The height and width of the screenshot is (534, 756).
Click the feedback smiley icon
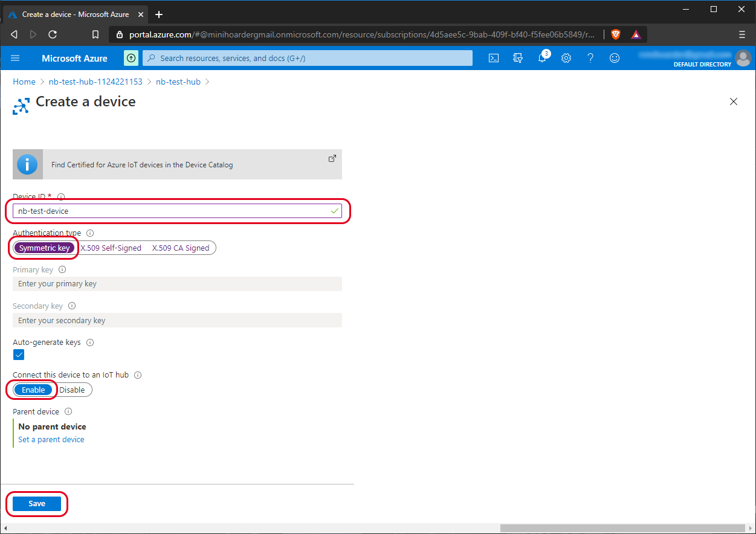(x=615, y=58)
